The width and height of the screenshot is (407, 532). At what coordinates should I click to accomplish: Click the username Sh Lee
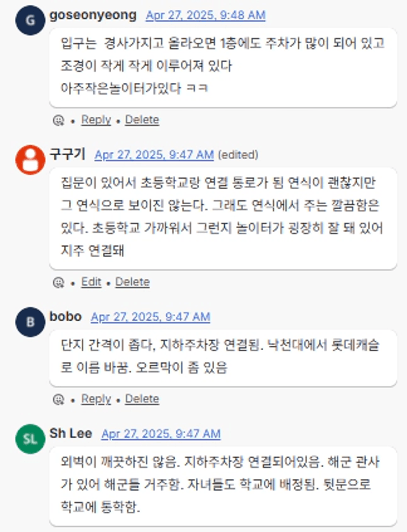71,433
